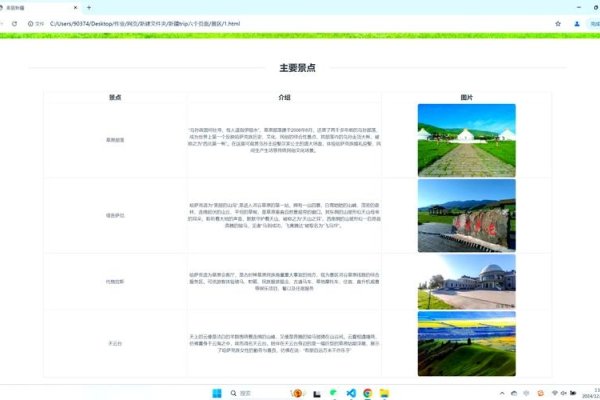Click the 主要景点 heading

[x=297, y=68]
